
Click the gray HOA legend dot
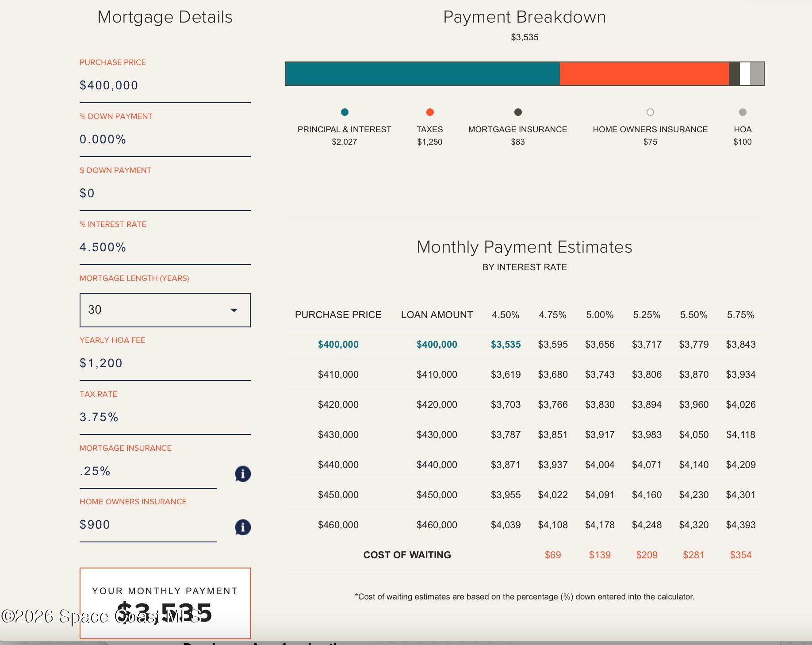click(743, 112)
